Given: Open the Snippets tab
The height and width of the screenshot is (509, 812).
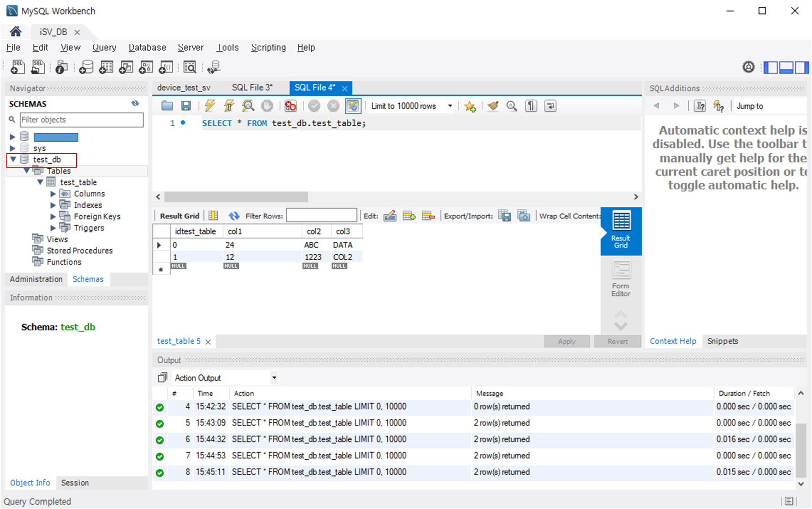Looking at the screenshot, I should (722, 341).
